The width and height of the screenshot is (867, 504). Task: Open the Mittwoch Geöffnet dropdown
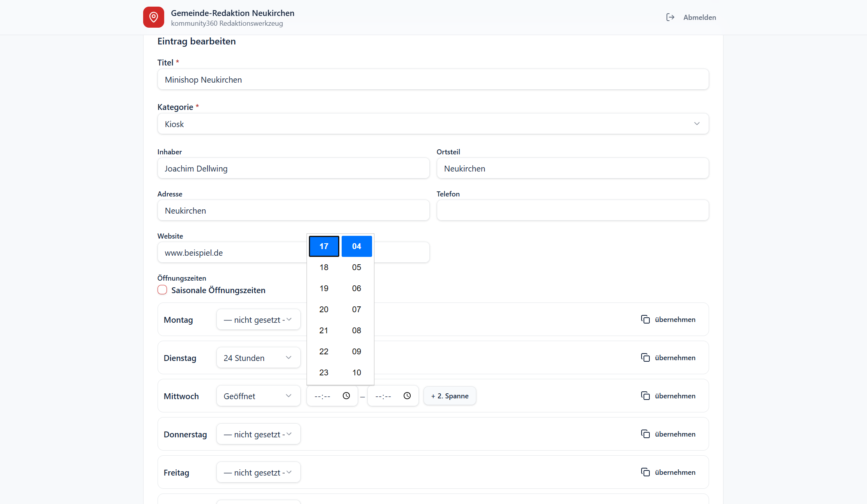tap(258, 396)
